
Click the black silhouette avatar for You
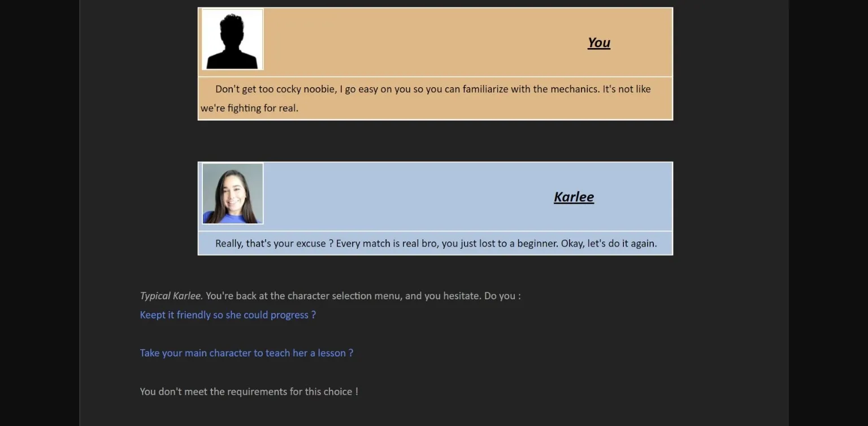[x=232, y=40]
